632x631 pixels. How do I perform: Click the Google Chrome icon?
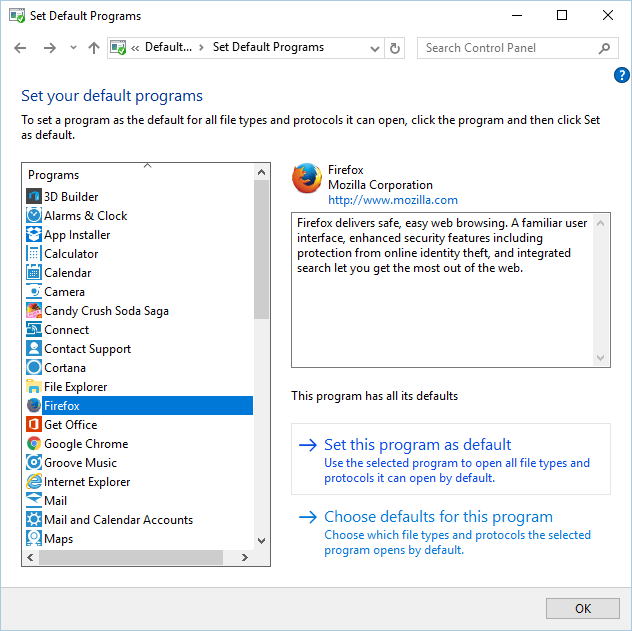tap(34, 443)
